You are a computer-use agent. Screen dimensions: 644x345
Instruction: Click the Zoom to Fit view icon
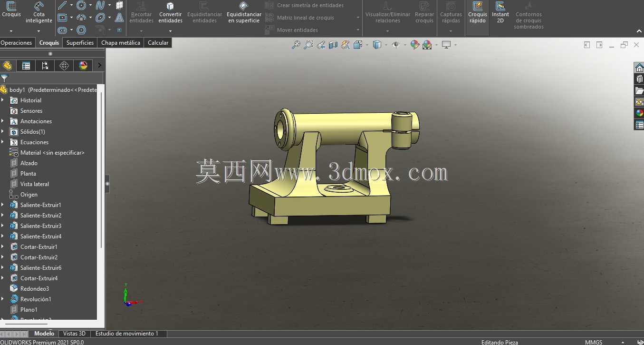pos(296,45)
